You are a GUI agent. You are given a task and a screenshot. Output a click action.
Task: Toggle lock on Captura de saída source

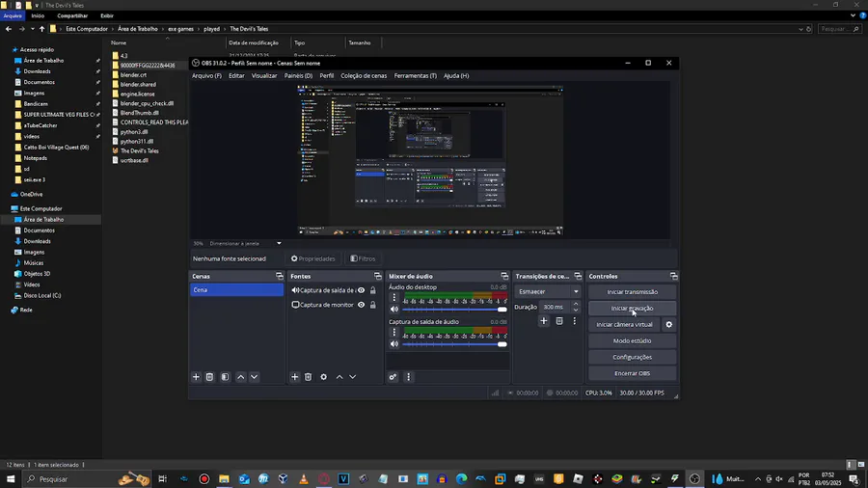[373, 290]
